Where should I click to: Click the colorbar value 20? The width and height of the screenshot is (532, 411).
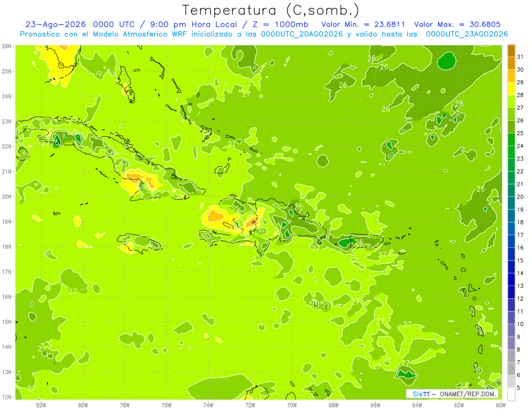coord(520,197)
